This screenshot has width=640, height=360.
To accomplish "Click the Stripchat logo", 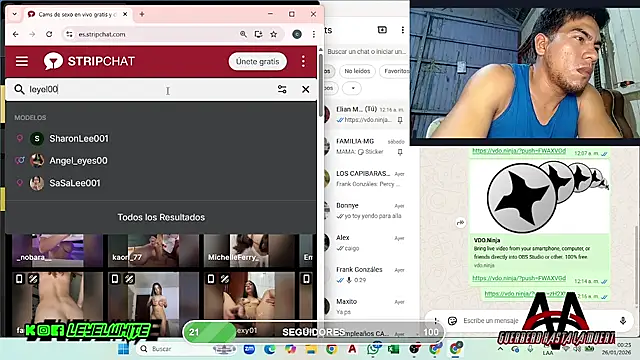I will click(89, 61).
